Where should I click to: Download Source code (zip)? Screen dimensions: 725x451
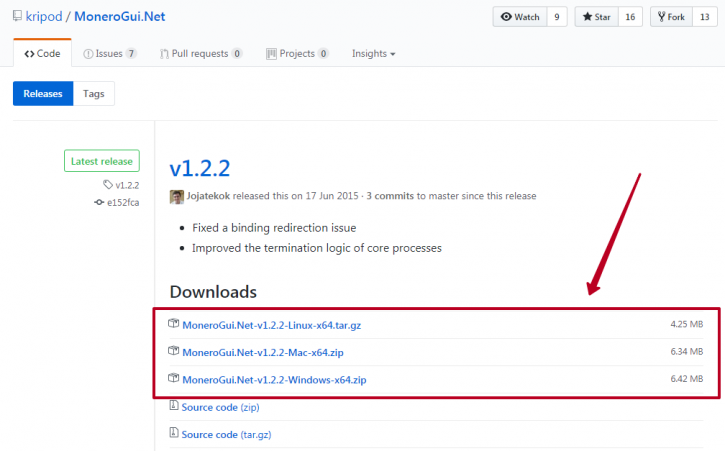coord(220,407)
